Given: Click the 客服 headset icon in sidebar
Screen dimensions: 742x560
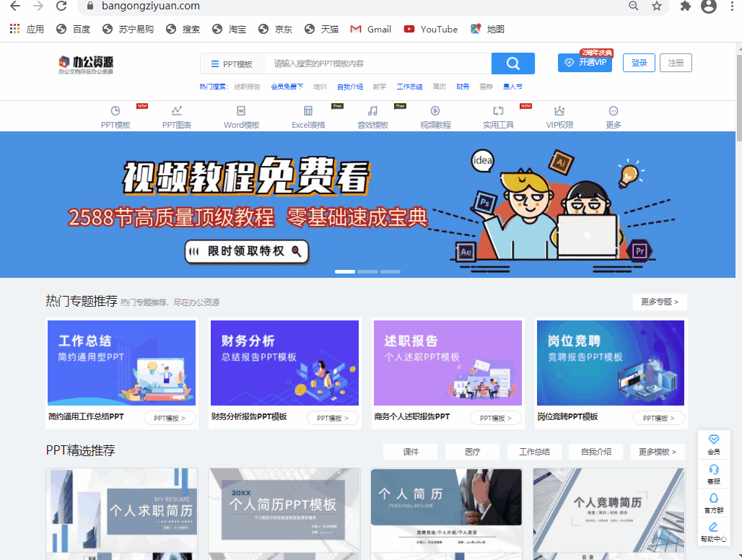Looking at the screenshot, I should [x=713, y=470].
